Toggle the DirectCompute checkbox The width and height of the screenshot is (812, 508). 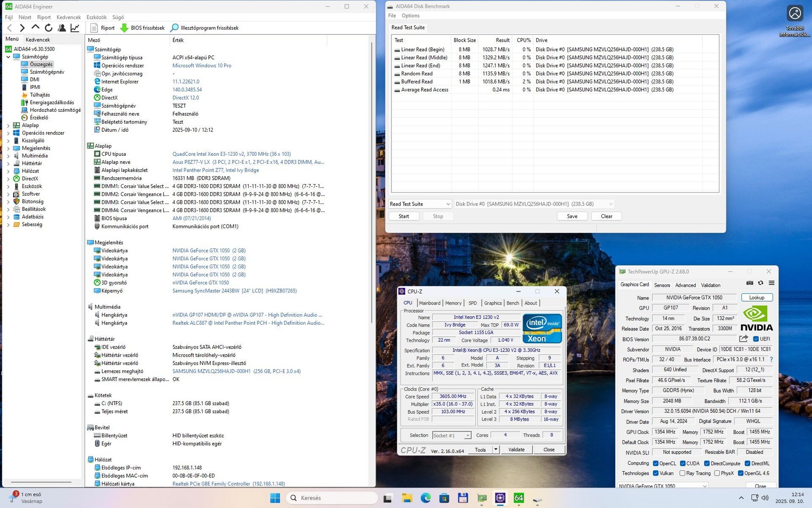pos(707,464)
